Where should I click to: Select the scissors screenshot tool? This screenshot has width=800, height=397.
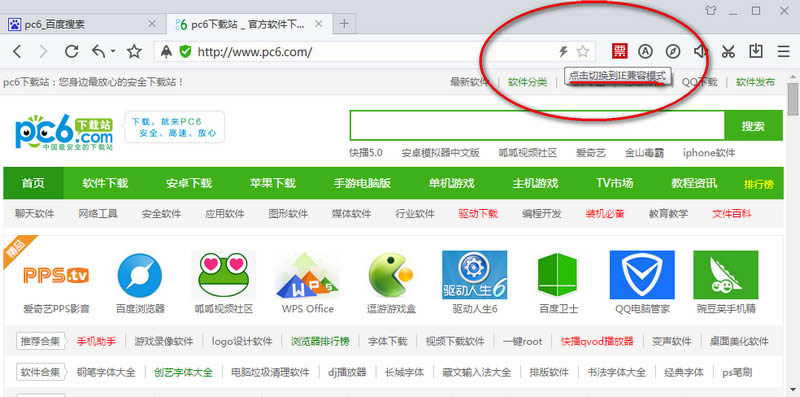(x=728, y=51)
